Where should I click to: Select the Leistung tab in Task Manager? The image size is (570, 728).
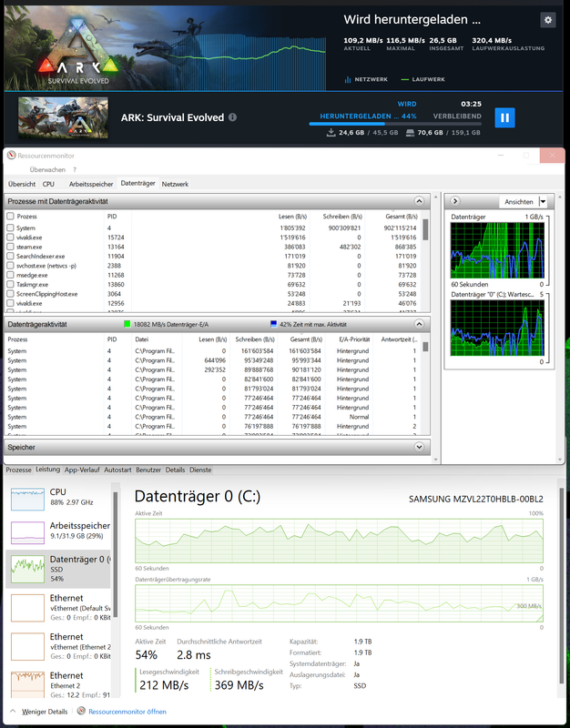click(48, 470)
